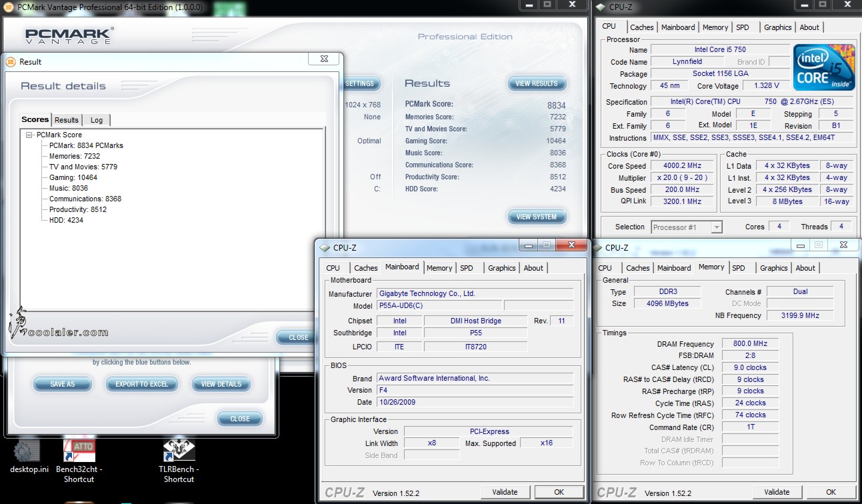Image resolution: width=862 pixels, height=504 pixels.
Task: Click Validate in Memory CPU-Z window
Action: click(777, 492)
